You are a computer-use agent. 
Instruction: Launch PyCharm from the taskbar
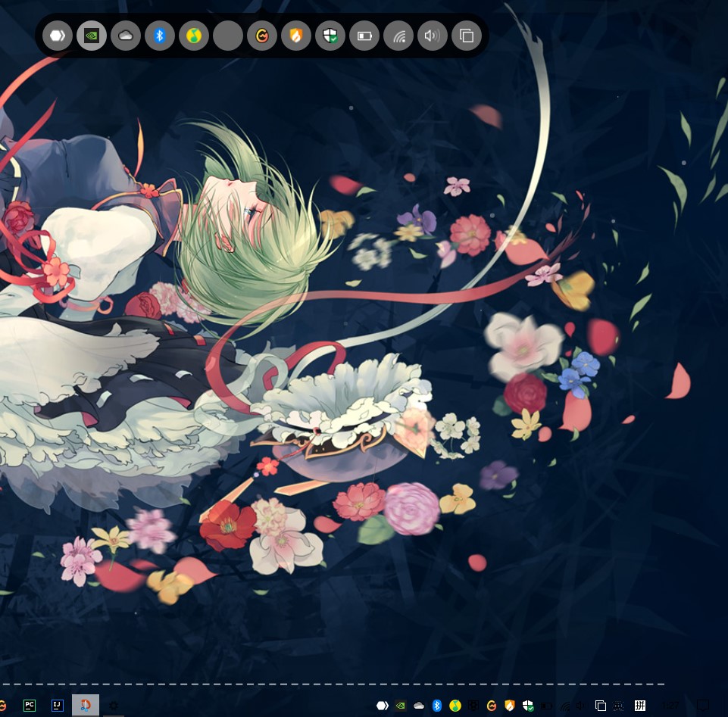point(30,706)
